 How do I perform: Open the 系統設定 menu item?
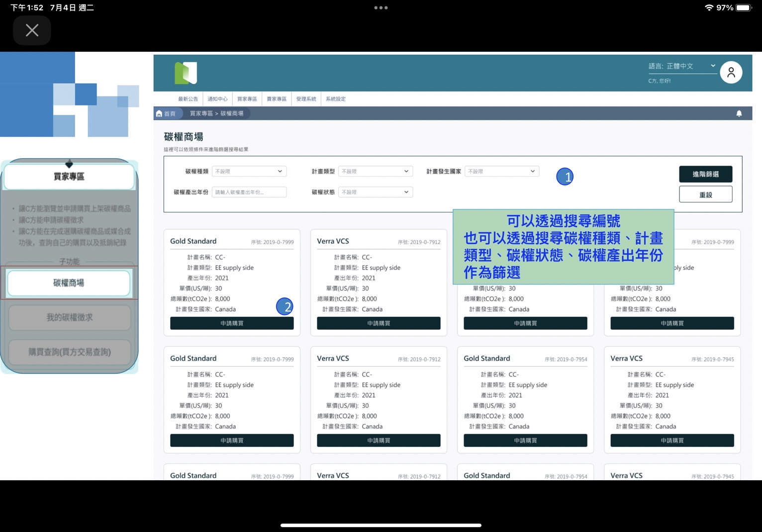(x=336, y=99)
